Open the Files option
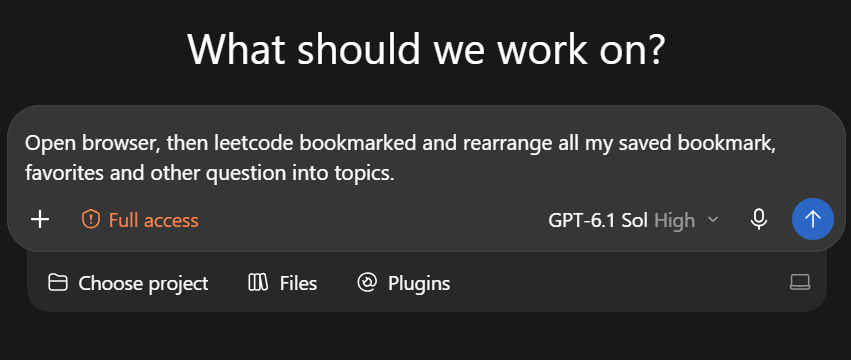851x360 pixels. (283, 283)
